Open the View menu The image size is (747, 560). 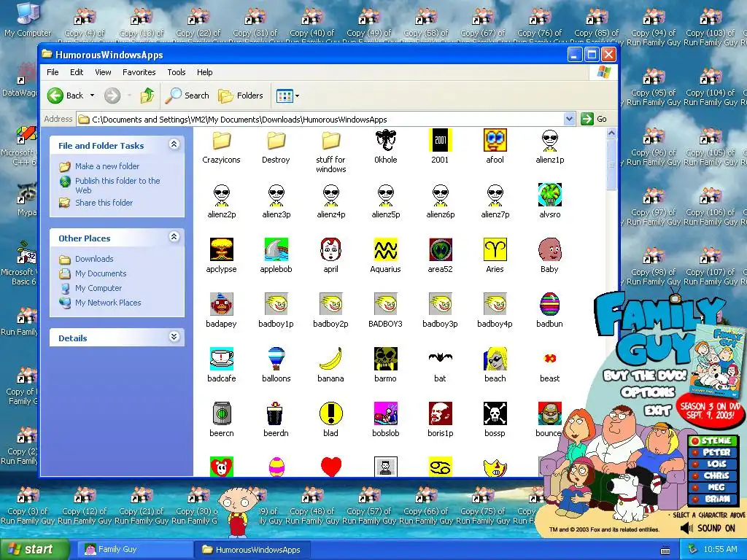[x=103, y=72]
